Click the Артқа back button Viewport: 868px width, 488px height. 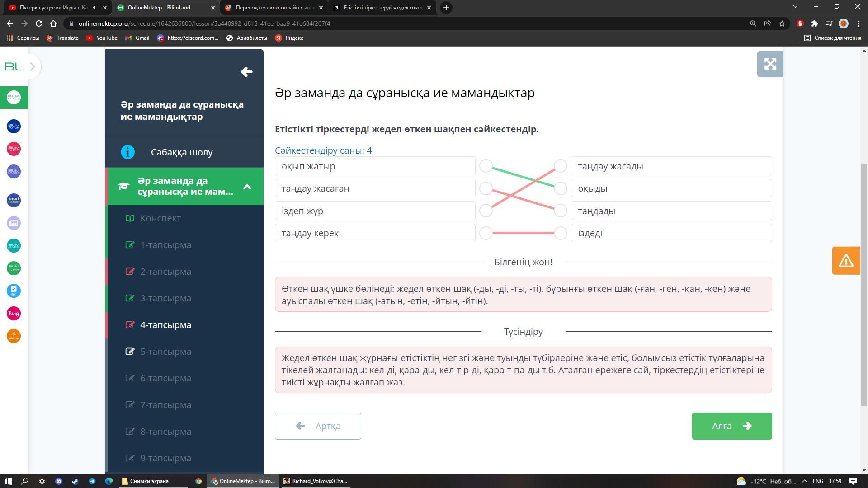(x=318, y=426)
